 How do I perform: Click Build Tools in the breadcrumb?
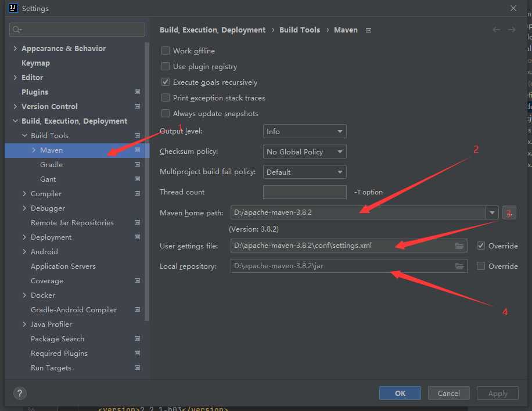click(x=300, y=30)
